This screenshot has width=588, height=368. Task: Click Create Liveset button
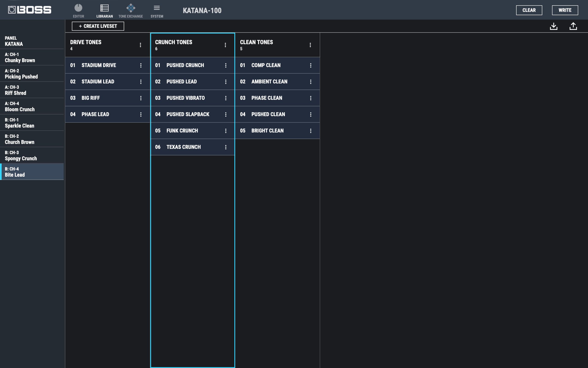click(x=98, y=26)
